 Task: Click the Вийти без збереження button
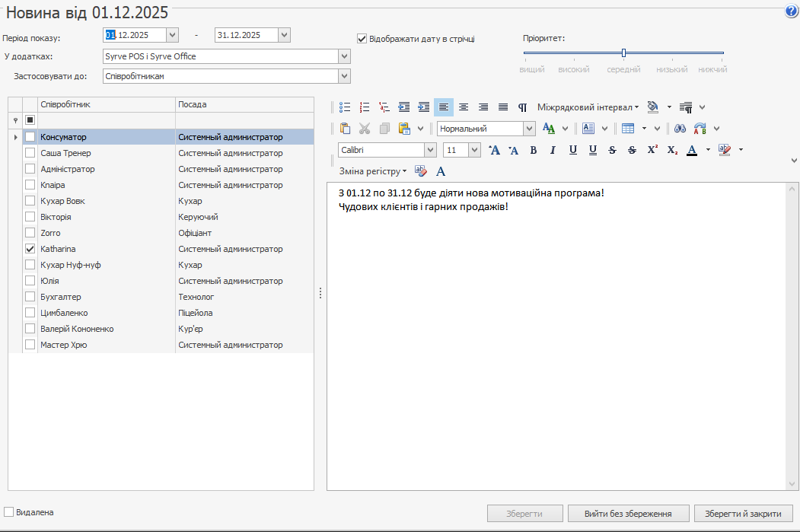(x=628, y=514)
